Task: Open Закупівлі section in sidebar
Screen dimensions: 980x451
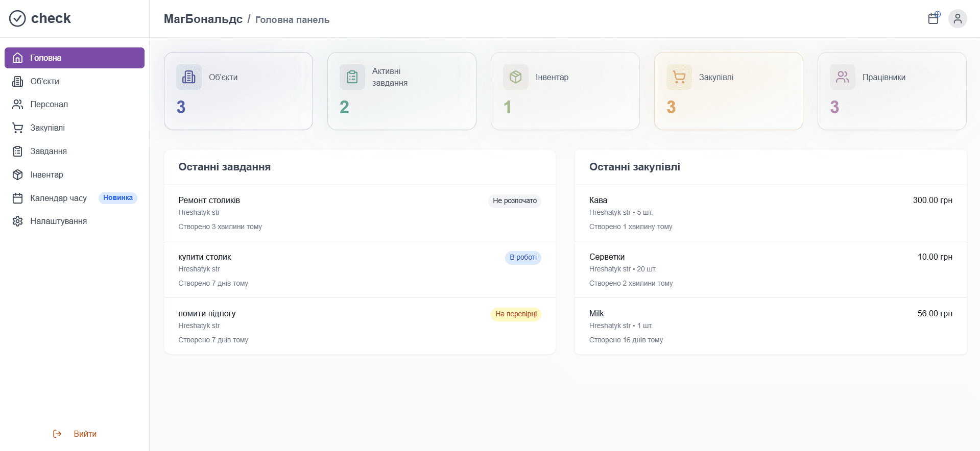Action: [75, 128]
